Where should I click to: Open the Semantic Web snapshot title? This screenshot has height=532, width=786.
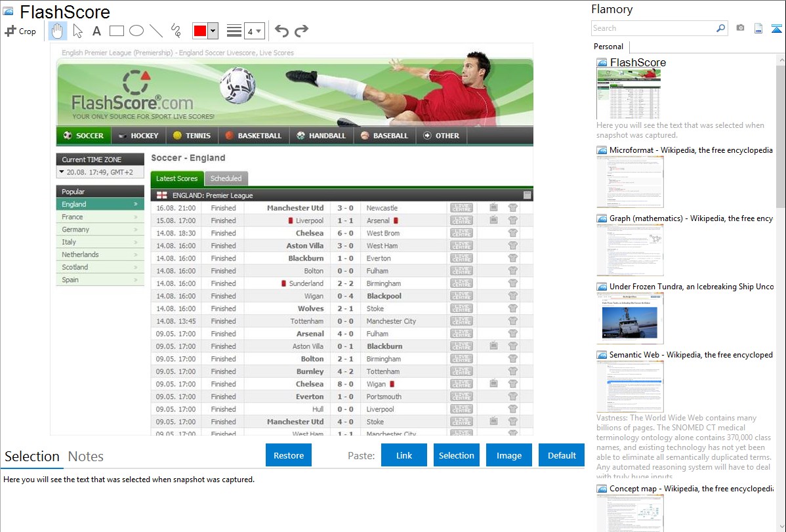point(691,354)
